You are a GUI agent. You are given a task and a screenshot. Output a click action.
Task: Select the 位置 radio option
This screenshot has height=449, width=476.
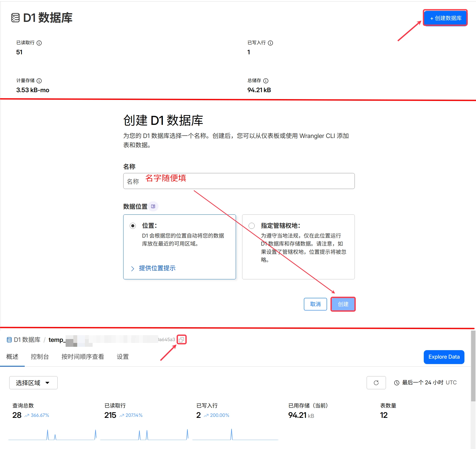[x=133, y=225]
